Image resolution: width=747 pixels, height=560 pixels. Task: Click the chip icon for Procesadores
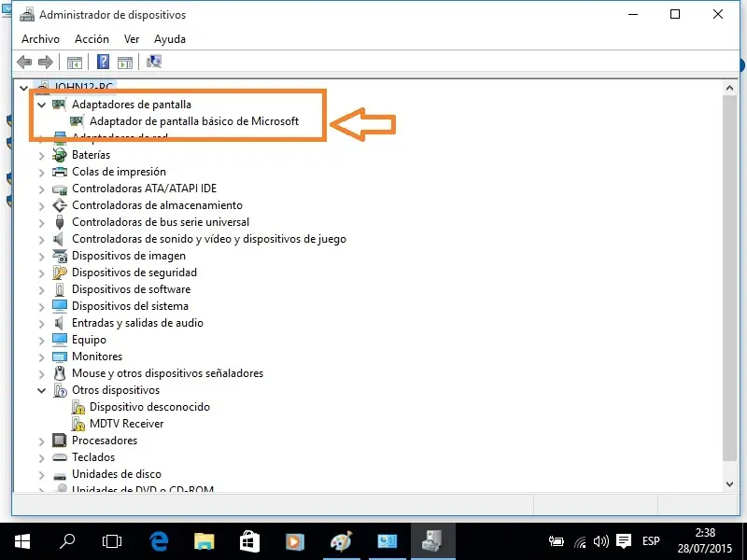(60, 440)
